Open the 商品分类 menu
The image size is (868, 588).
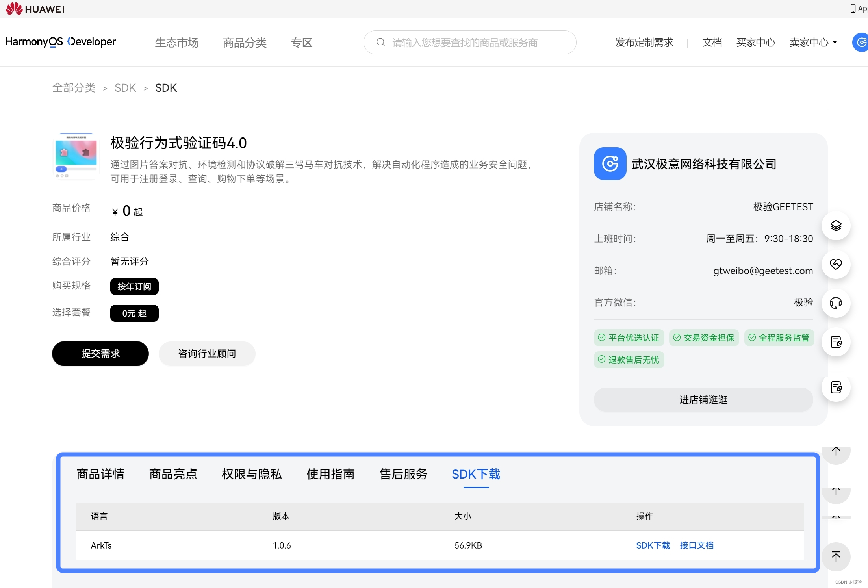pos(245,43)
